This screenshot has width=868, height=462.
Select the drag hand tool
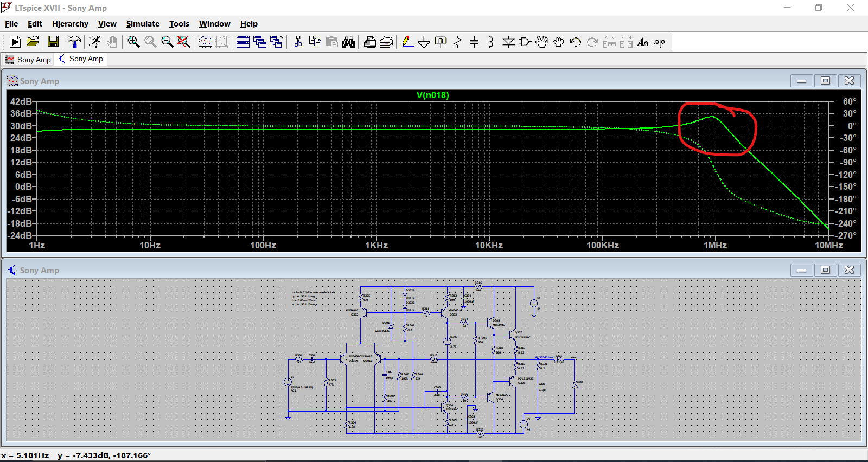pos(559,42)
